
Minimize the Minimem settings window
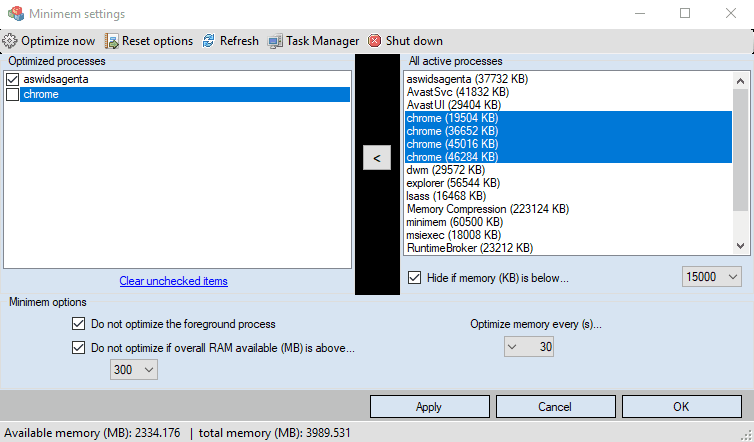pyautogui.click(x=640, y=13)
